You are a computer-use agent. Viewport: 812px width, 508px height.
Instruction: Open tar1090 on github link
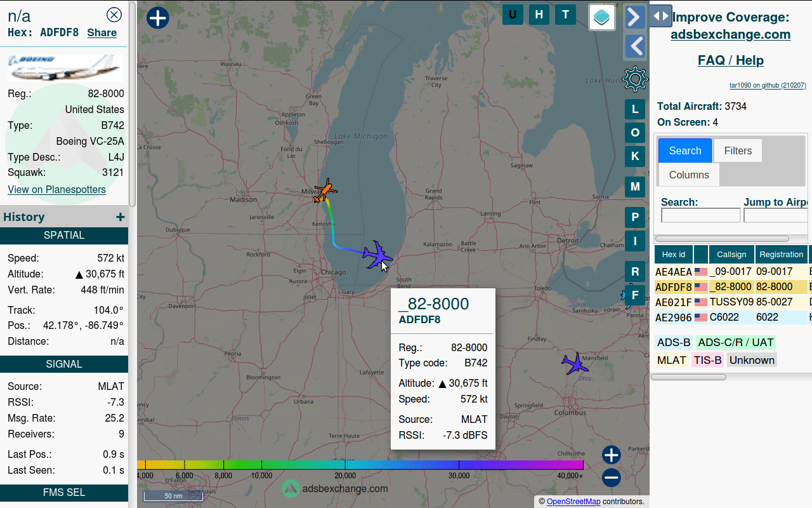tap(768, 85)
